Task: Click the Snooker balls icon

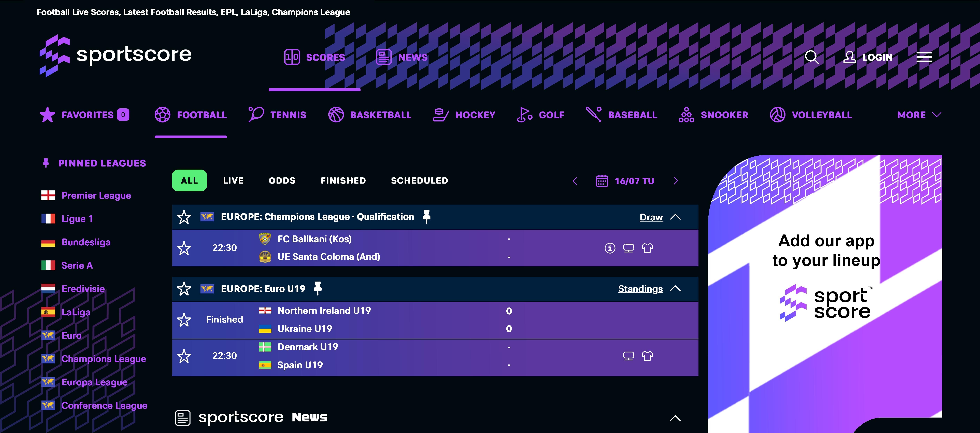Action: pos(686,115)
